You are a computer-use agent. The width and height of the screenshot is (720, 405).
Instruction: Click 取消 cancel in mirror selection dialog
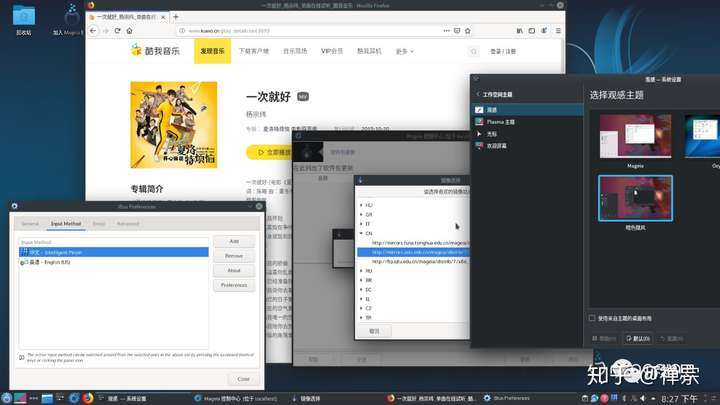tap(374, 331)
